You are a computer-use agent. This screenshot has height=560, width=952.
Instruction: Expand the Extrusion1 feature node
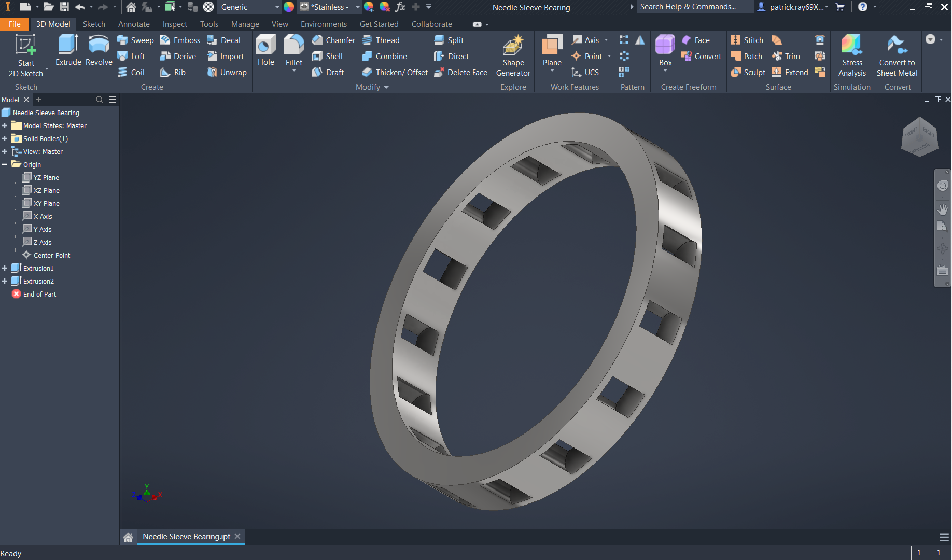[x=5, y=268]
